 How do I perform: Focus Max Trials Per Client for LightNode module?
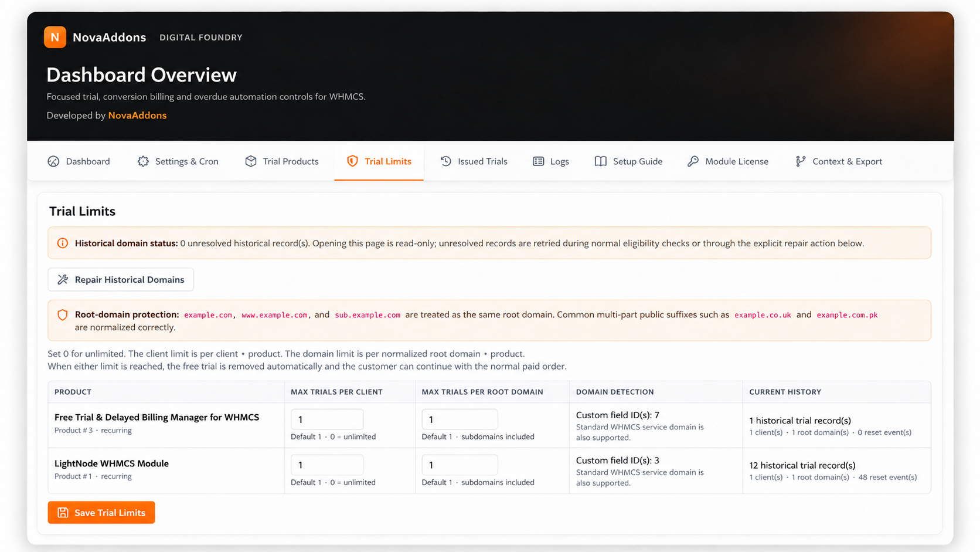(x=327, y=465)
